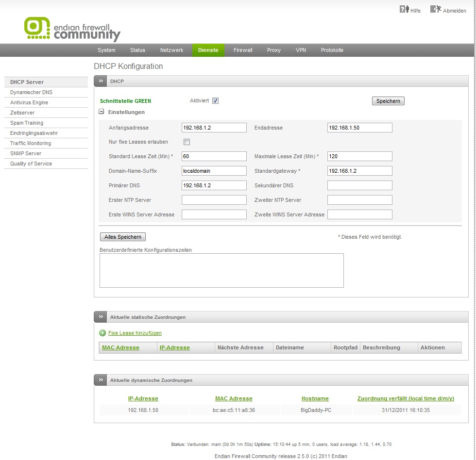
Task: Switch to the Netzwerk menu tab
Action: 171,50
